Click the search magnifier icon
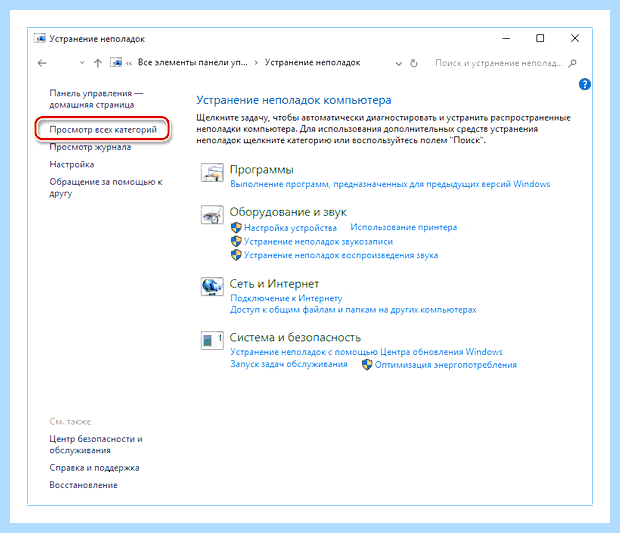The image size is (620, 533). [572, 63]
